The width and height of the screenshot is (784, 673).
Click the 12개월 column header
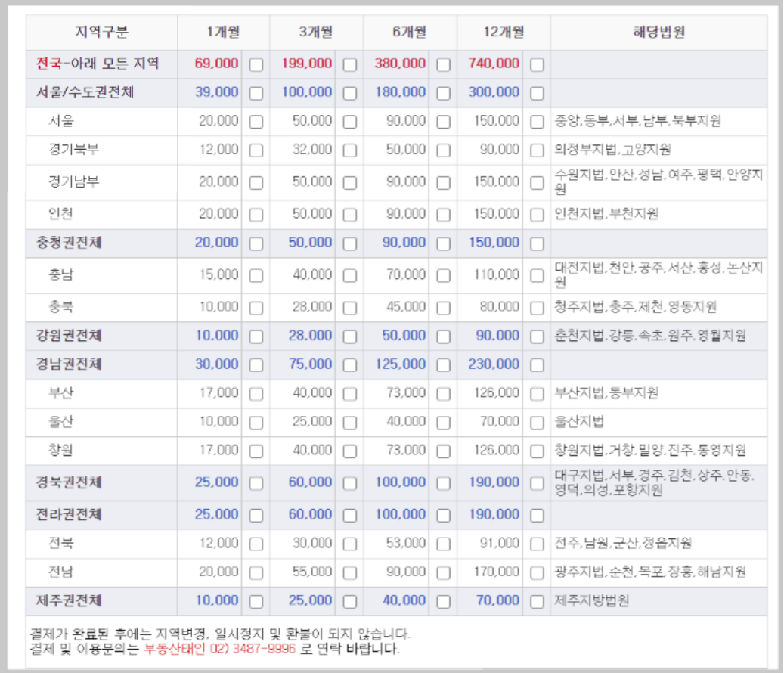coord(504,32)
